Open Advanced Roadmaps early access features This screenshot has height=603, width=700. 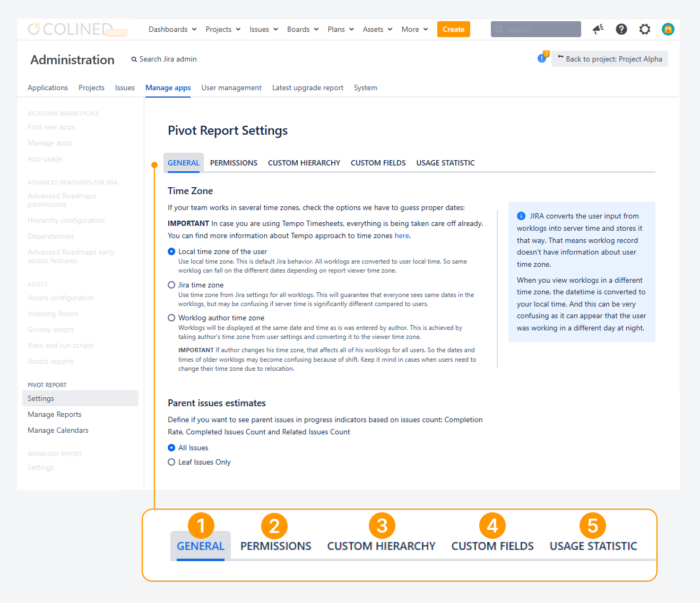click(71, 256)
